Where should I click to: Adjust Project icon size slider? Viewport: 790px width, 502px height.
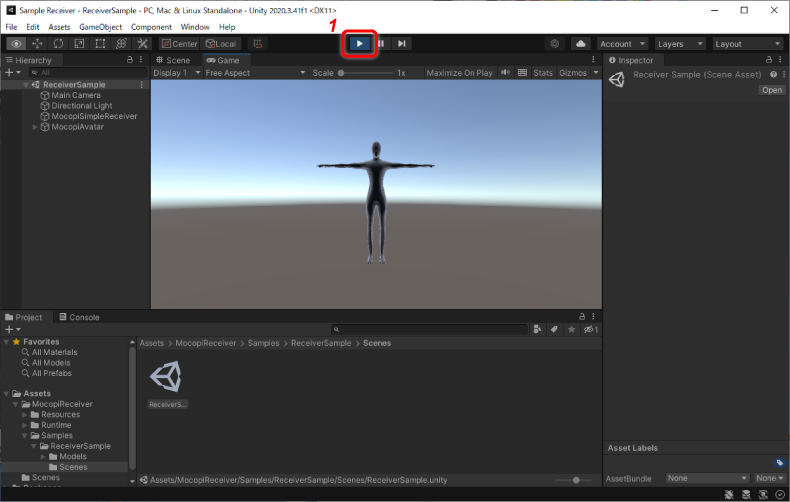point(576,480)
